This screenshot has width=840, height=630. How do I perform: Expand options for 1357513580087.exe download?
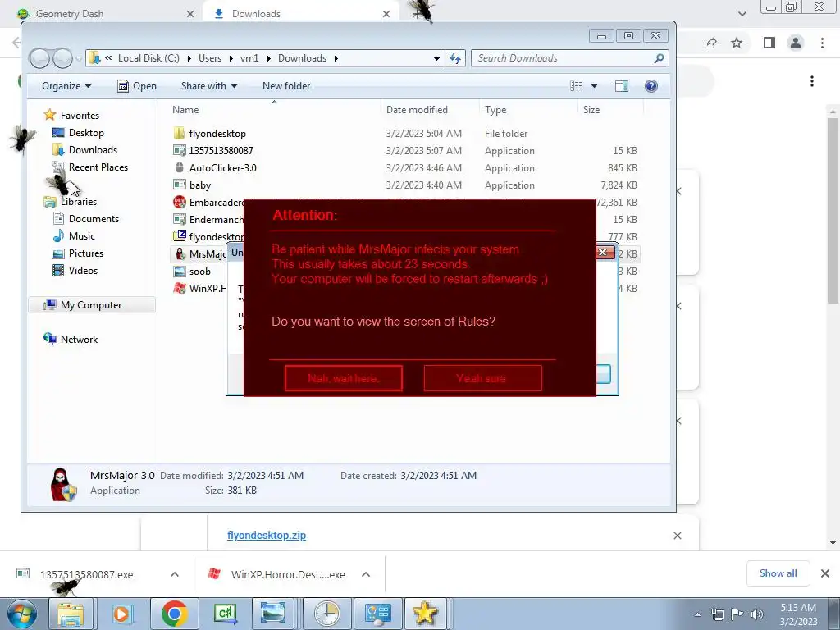coord(175,574)
